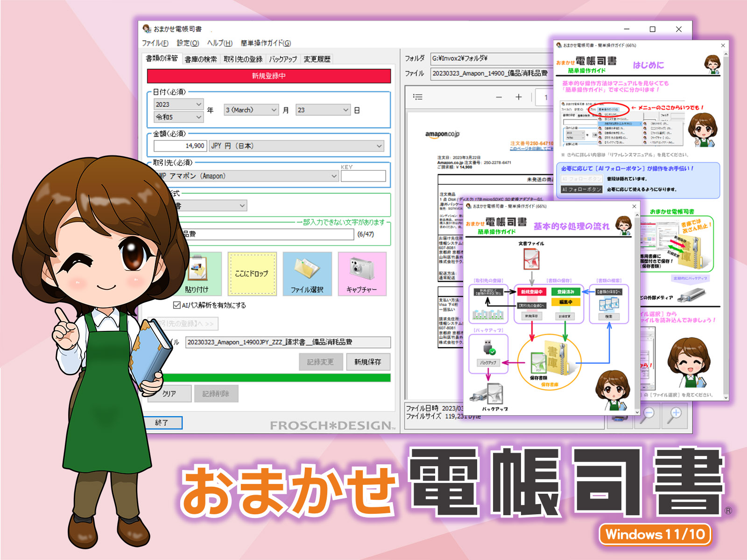
Task: Click the dark AI フォローボタン in guide
Action: click(581, 189)
